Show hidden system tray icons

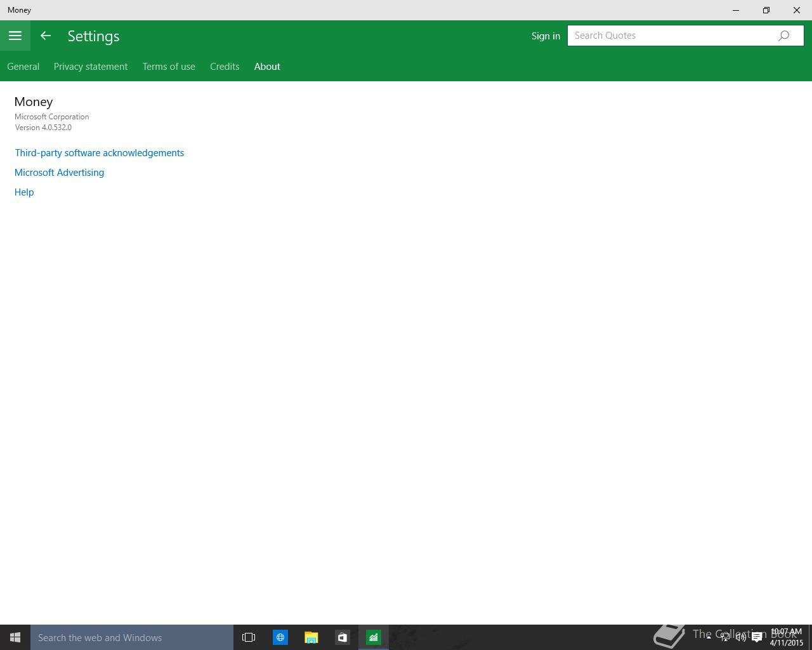709,637
